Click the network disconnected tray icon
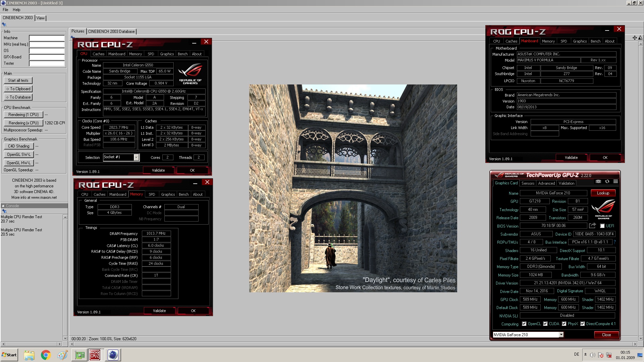 click(x=609, y=355)
